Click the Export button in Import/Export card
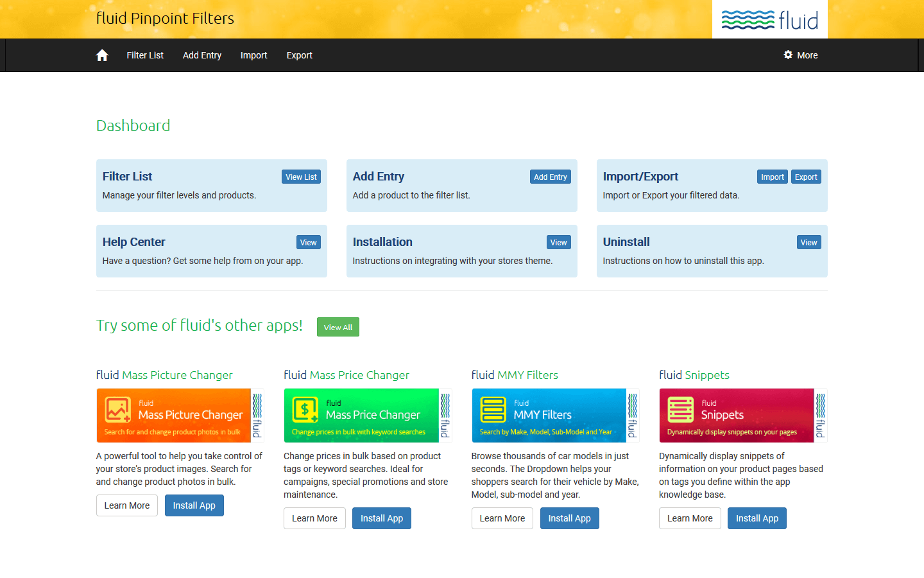Image resolution: width=924 pixels, height=578 pixels. click(x=806, y=177)
